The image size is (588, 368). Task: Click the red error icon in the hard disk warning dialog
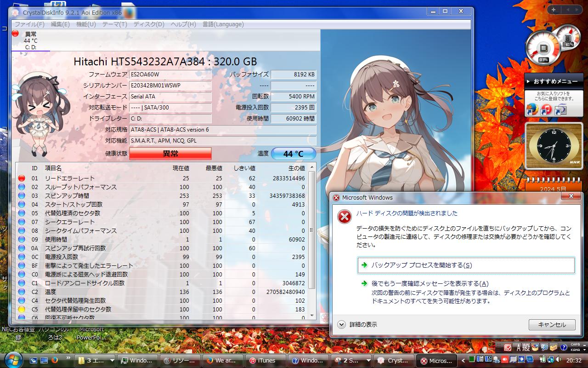click(x=344, y=216)
